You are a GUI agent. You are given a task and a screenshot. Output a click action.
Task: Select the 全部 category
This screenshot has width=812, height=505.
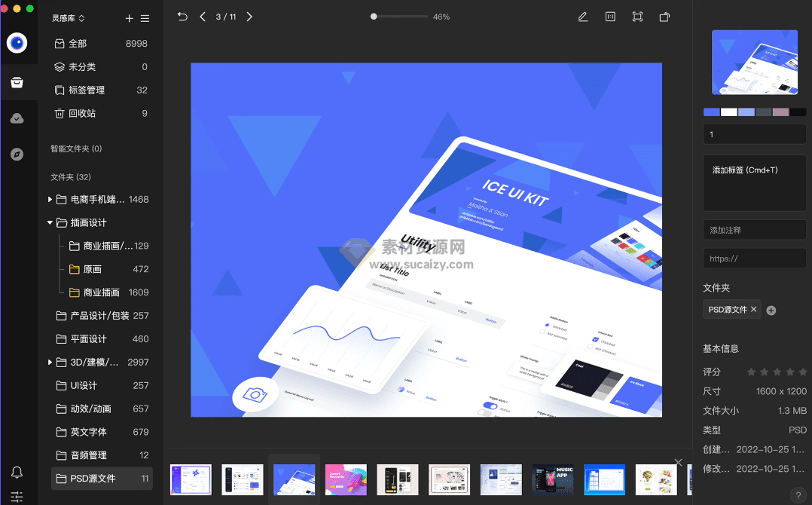coord(78,44)
